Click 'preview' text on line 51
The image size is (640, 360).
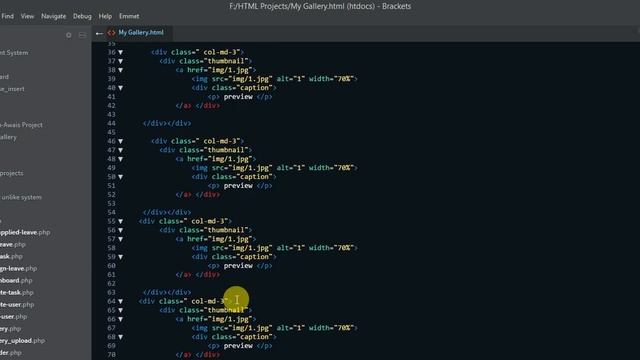point(238,186)
